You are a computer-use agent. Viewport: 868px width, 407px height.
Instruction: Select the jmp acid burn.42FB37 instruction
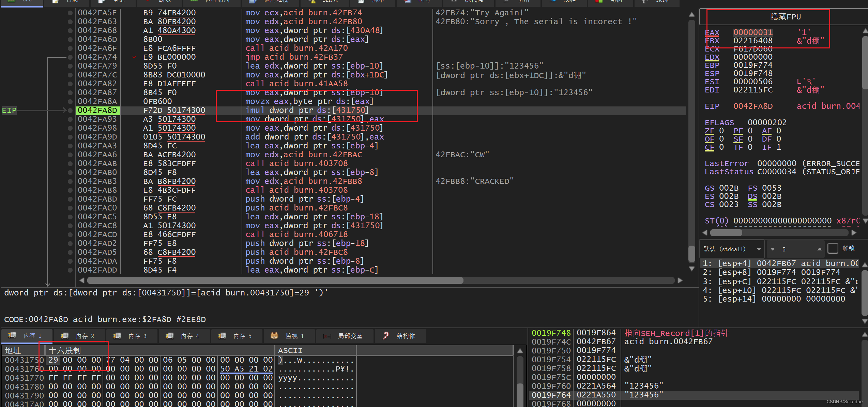coord(294,57)
